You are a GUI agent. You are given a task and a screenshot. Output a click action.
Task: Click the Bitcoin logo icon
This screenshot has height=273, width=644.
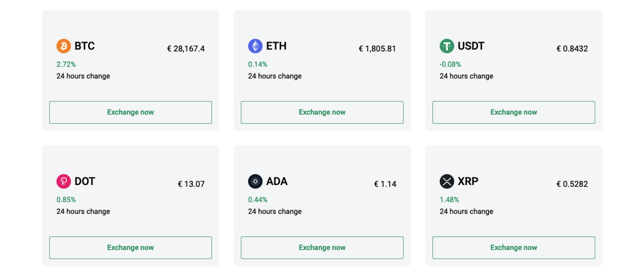(64, 46)
